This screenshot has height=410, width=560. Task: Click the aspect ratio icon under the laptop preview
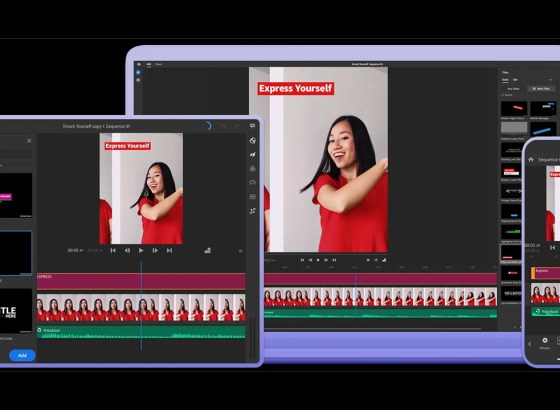pyautogui.click(x=384, y=260)
